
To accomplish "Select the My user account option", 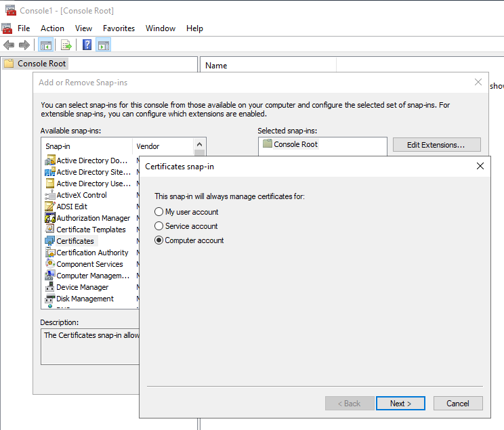I will [x=159, y=212].
